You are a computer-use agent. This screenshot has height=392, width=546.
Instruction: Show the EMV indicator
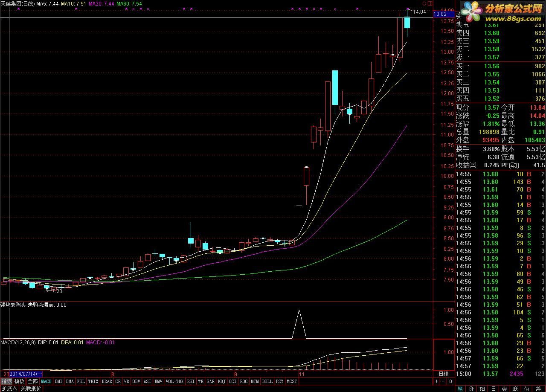(x=158, y=381)
